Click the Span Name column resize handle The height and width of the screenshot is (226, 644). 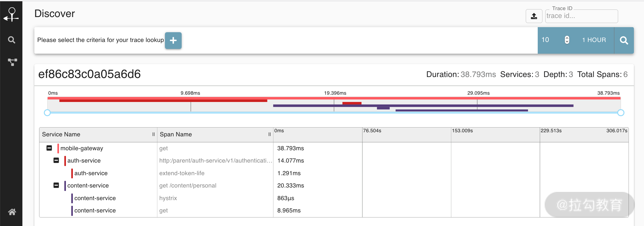(269, 134)
